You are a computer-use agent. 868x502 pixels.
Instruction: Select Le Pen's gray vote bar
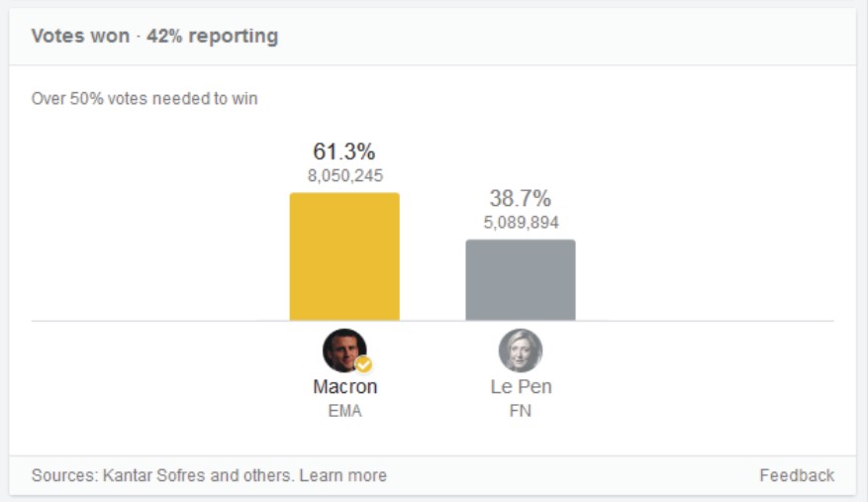pyautogui.click(x=521, y=280)
